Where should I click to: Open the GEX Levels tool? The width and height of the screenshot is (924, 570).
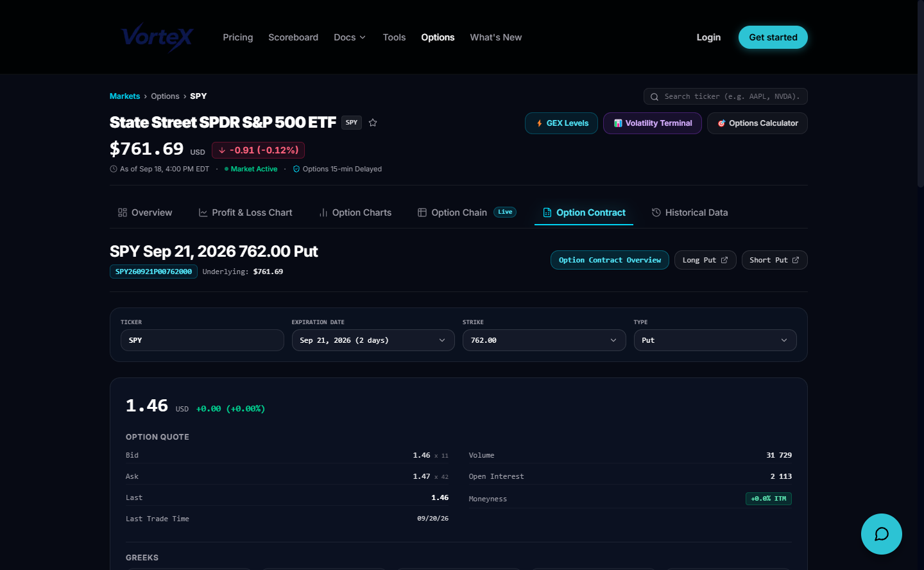pyautogui.click(x=561, y=123)
